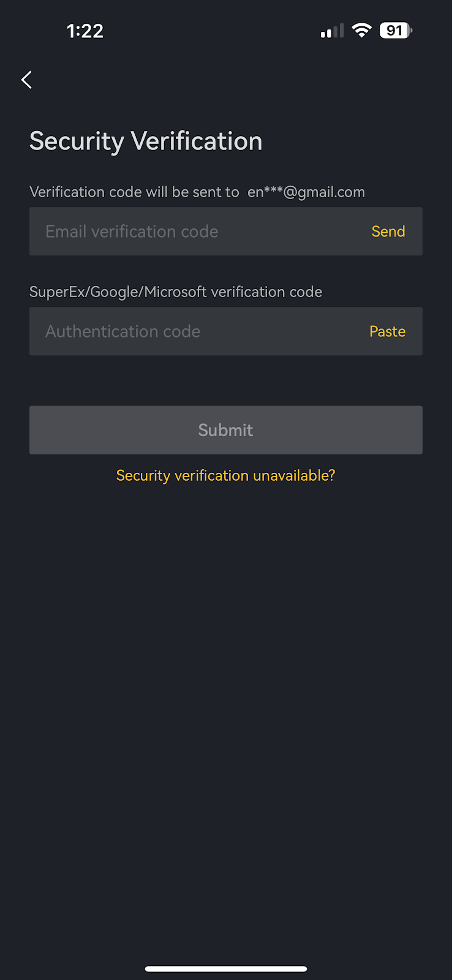Focus the Email verification code field

point(196,232)
